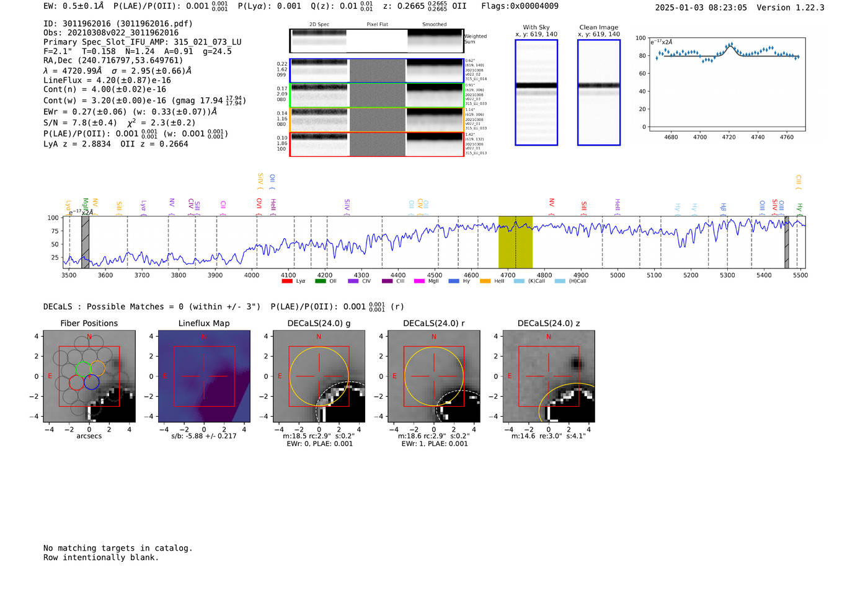Screen dimensions: 868x591
Task: Click the Clean Image cutout
Action: click(x=599, y=92)
